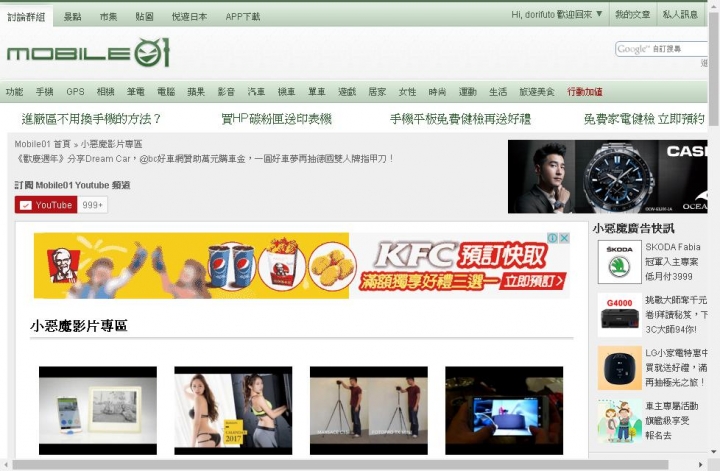This screenshot has height=471, width=720.
Task: Open the 旅遊美食 category menu
Action: tap(537, 92)
